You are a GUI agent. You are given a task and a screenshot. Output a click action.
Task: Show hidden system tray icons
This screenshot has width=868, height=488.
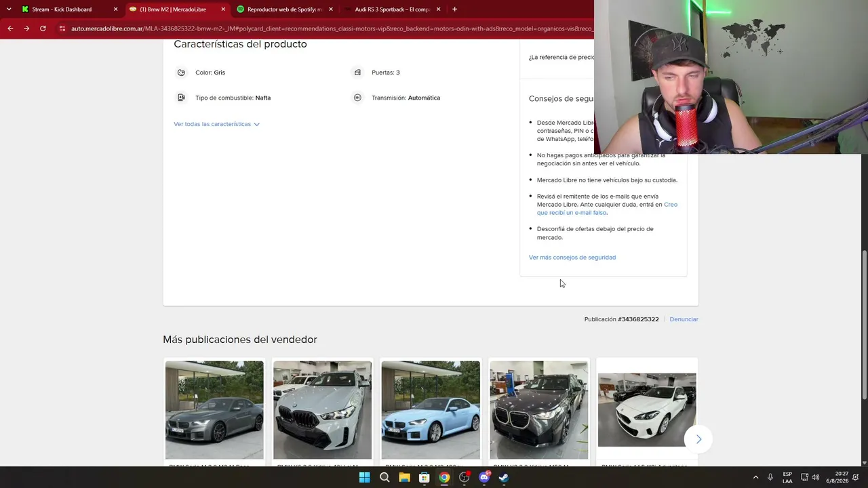755,477
